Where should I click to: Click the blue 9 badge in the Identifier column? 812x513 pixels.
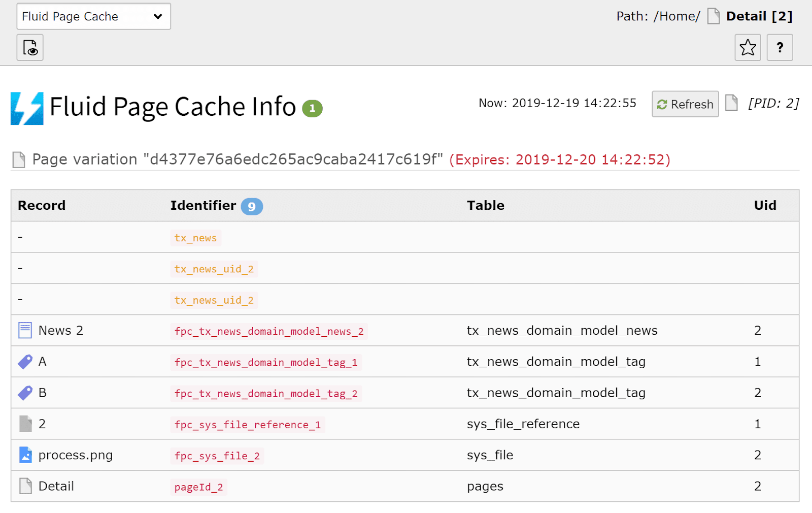pyautogui.click(x=252, y=206)
